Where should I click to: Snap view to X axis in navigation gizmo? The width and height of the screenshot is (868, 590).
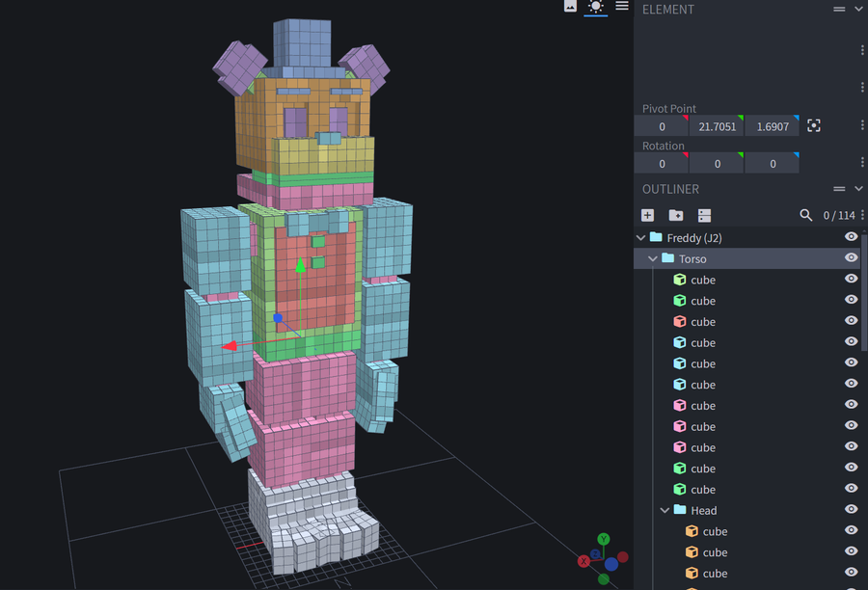point(583,561)
